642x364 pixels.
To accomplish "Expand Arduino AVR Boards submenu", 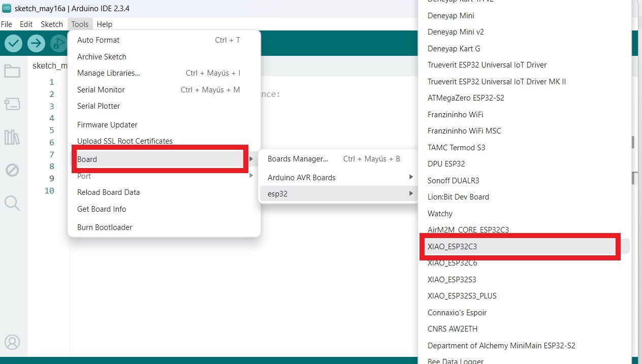I will 338,178.
